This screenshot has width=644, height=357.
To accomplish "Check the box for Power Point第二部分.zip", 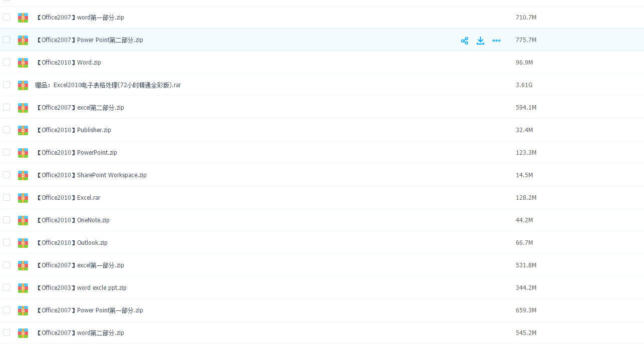I will [x=7, y=40].
